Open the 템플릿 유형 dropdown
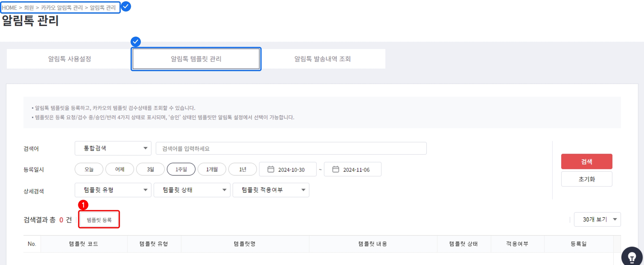The width and height of the screenshot is (644, 265). [x=113, y=190]
